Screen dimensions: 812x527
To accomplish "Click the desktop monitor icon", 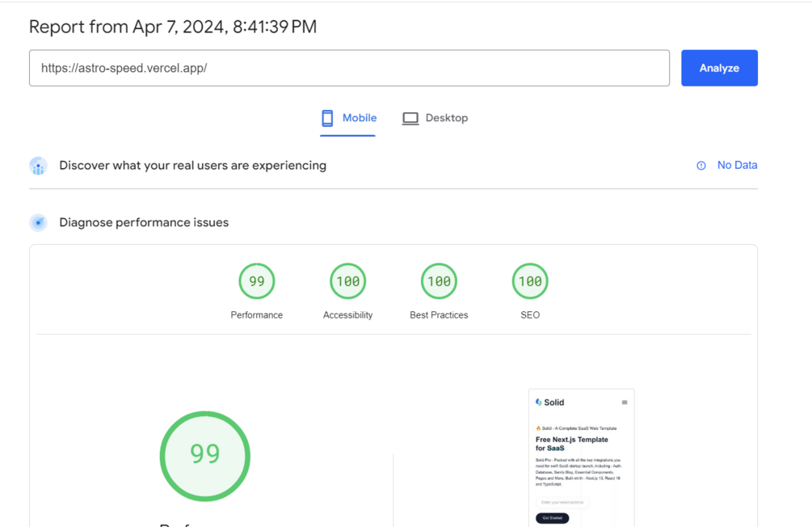I will click(410, 118).
